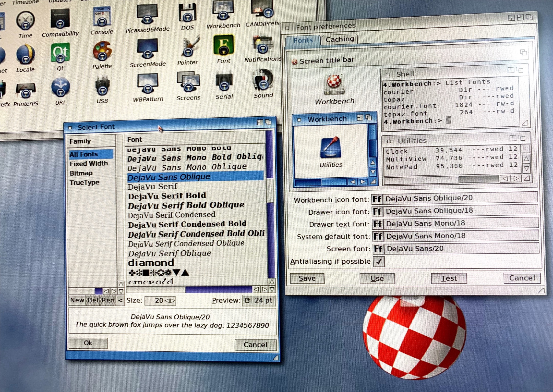This screenshot has width=553, height=392.
Task: Click the Ff chooser for Workbench icon font
Action: point(377,199)
